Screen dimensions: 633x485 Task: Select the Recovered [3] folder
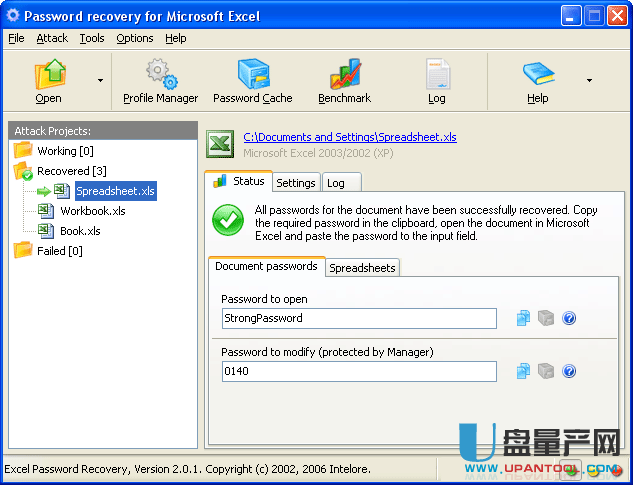(x=72, y=171)
